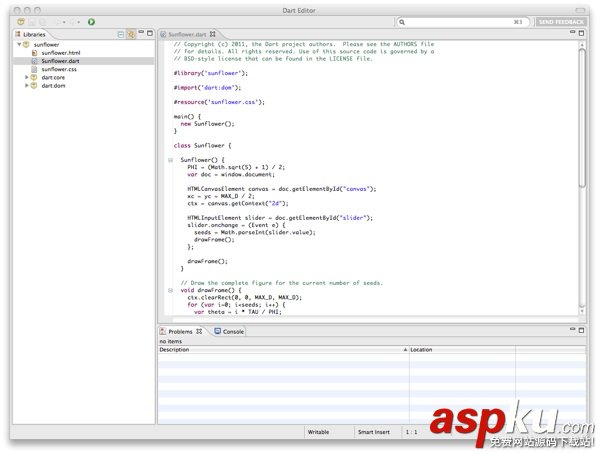
Task: Close the Sunflower.dart editor tab
Action: [x=212, y=34]
